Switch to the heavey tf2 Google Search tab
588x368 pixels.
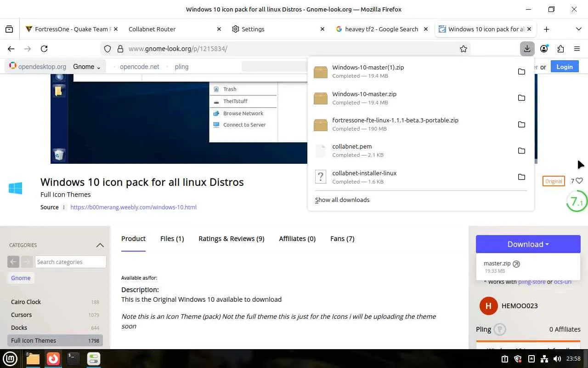coord(381,29)
